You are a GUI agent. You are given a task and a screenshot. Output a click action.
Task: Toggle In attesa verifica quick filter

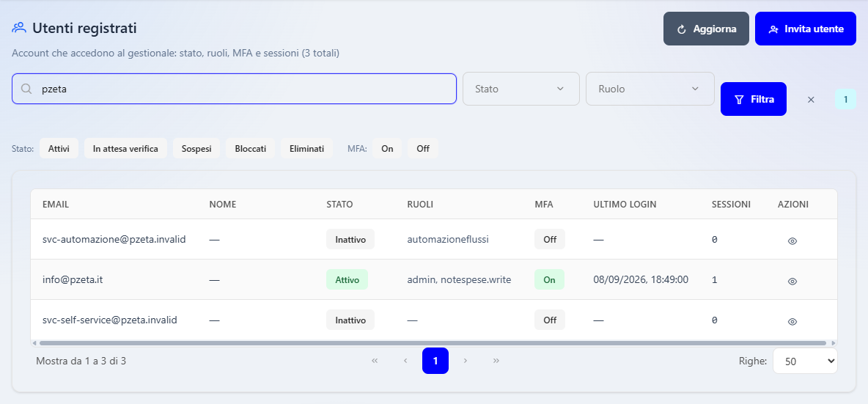tap(125, 148)
